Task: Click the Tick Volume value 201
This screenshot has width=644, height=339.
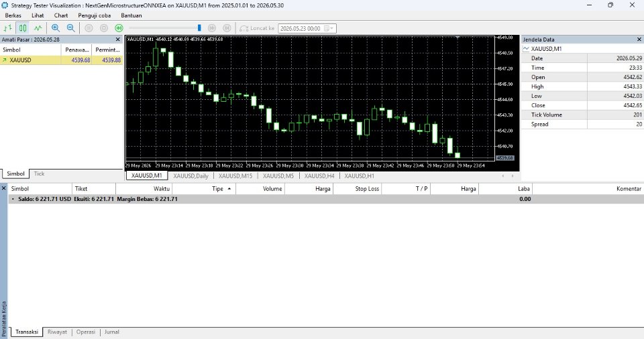Action: pyautogui.click(x=637, y=115)
